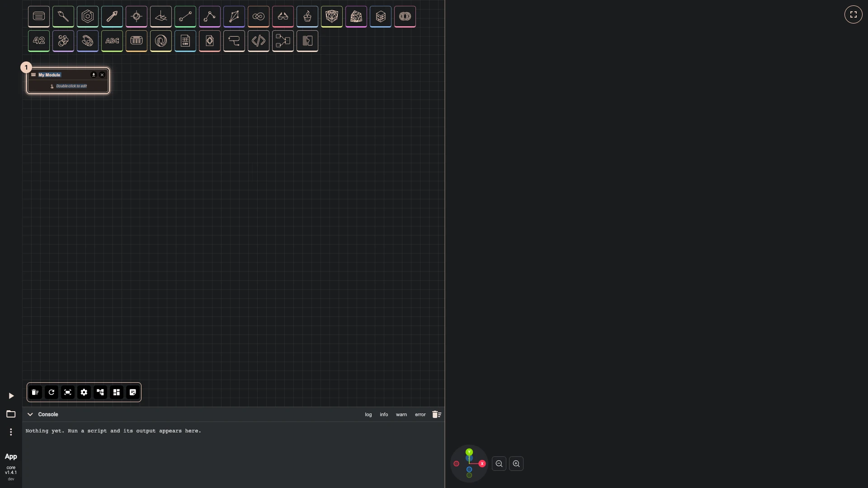Select the infinity loop node icon

259,17
